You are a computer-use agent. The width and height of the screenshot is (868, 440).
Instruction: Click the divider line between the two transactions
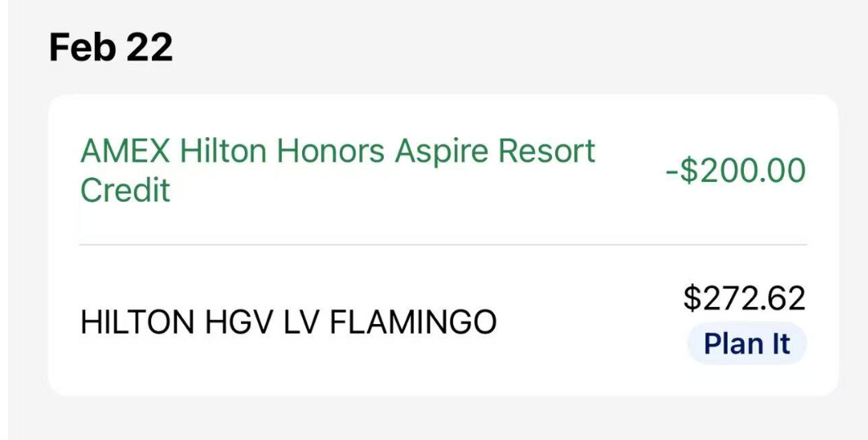click(443, 244)
